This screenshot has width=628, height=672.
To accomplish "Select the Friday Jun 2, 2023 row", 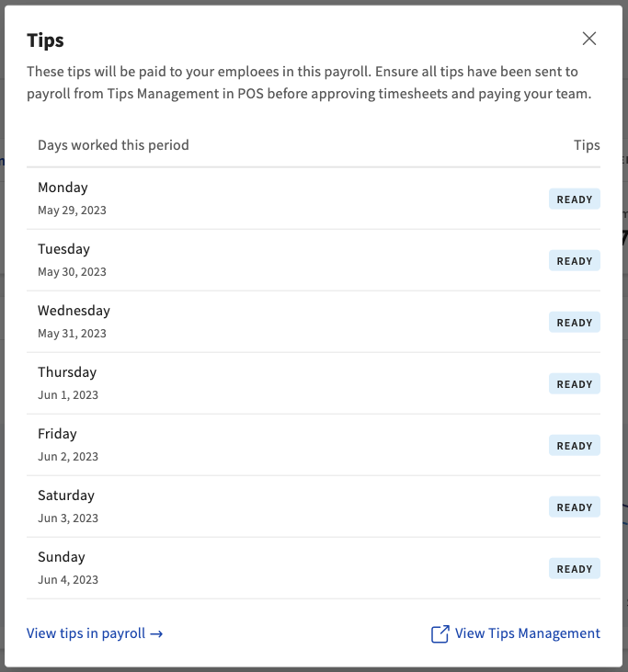I will 276,445.
